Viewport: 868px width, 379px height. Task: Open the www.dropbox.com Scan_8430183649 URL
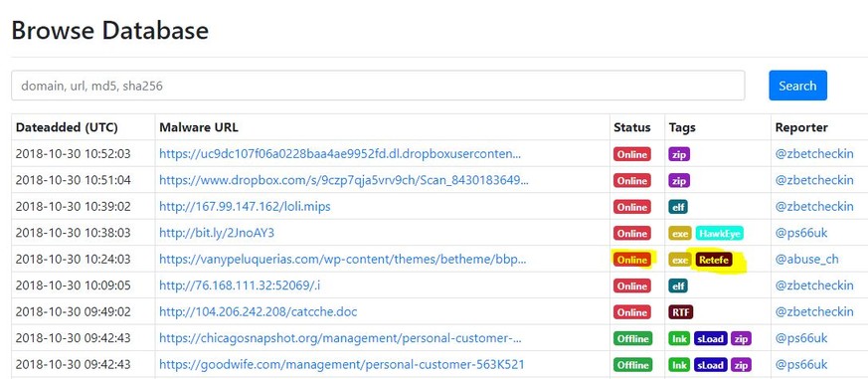pos(344,180)
